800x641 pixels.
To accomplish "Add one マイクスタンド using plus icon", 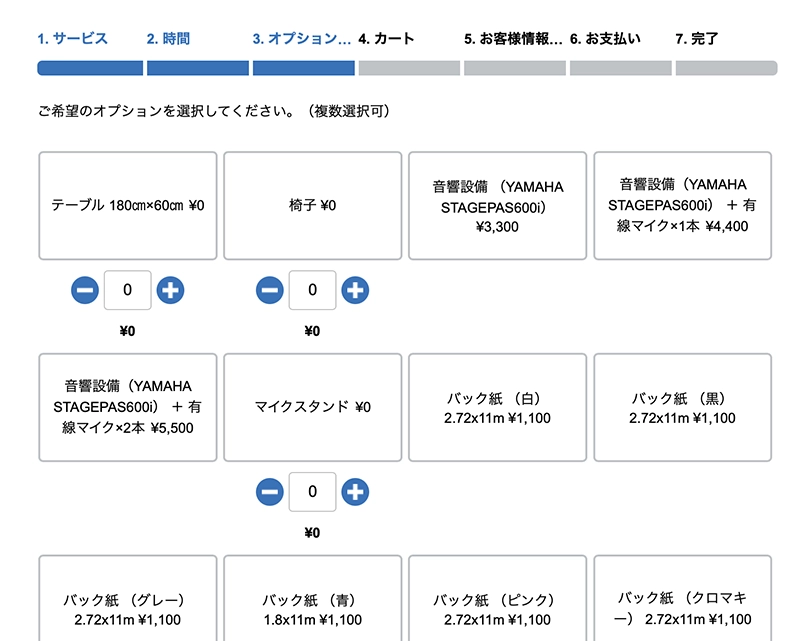I will (x=355, y=491).
